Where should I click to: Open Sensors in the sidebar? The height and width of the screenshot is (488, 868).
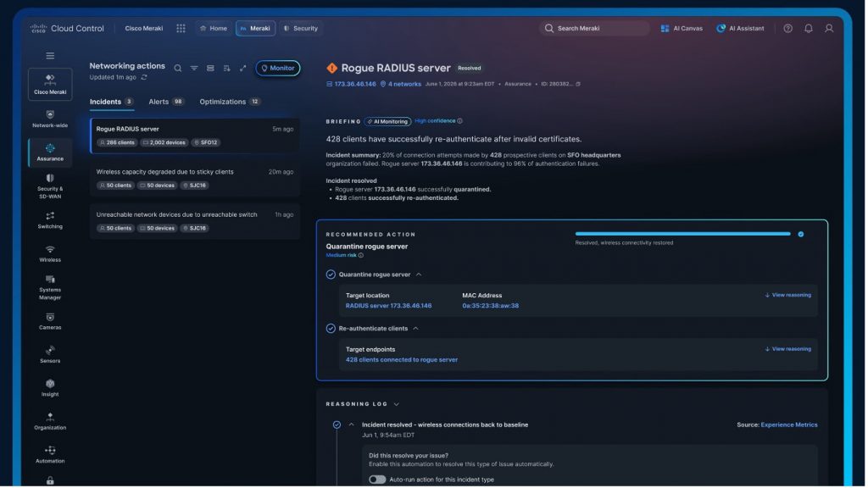point(50,355)
